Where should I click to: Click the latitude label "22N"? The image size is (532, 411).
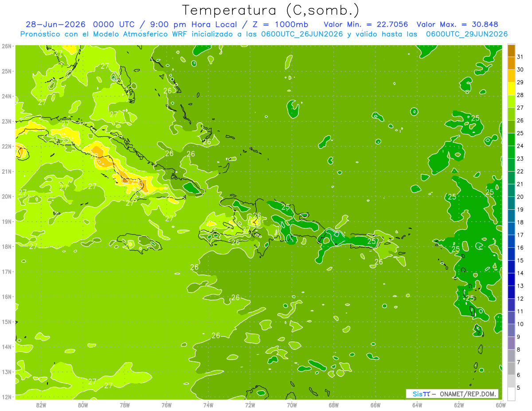coord(7,146)
